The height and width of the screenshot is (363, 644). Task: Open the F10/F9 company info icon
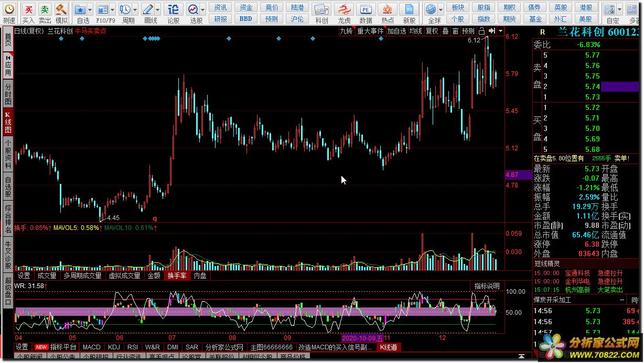102,9
